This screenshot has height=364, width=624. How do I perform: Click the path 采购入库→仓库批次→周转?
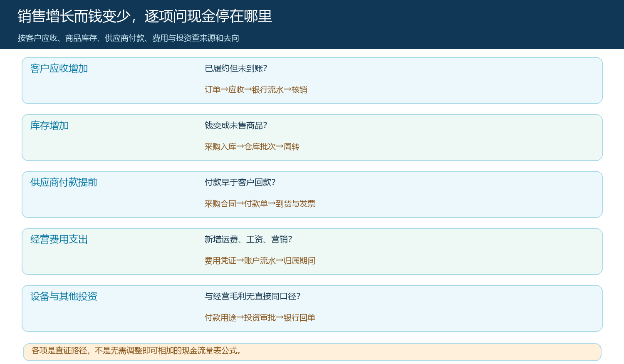click(252, 147)
